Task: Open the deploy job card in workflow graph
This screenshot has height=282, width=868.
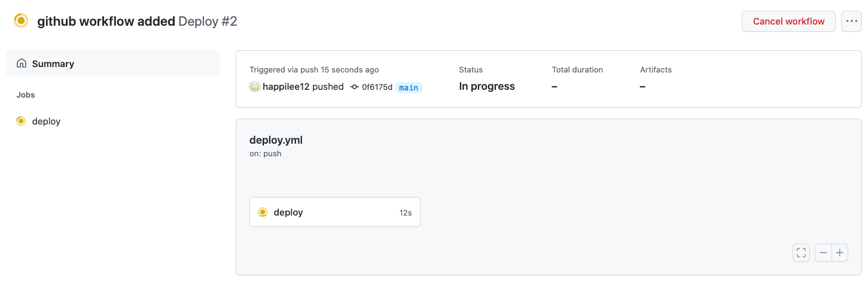Action: [x=335, y=212]
